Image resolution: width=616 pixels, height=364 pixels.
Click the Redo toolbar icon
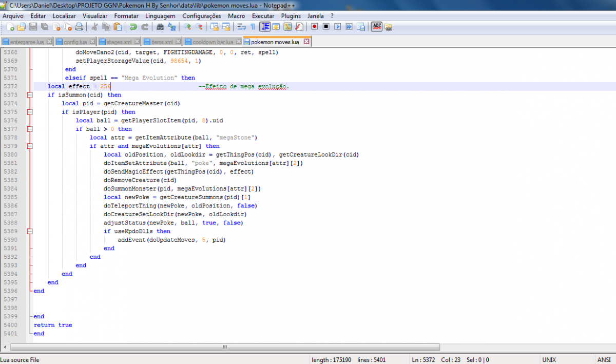[145, 26]
